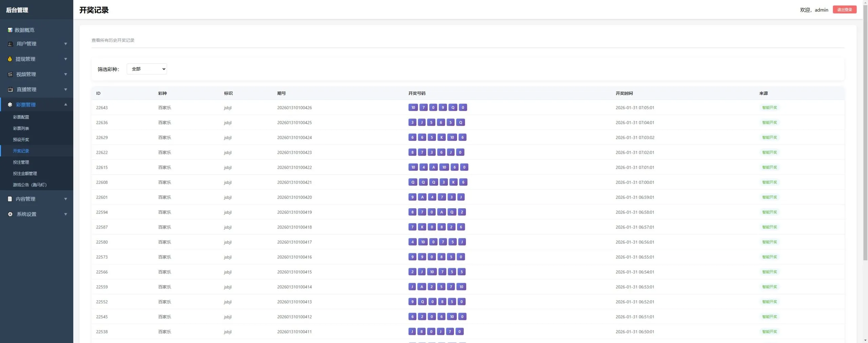Click the 智能开奖 badge in row 22566
Image resolution: width=868 pixels, height=343 pixels.
click(x=770, y=272)
